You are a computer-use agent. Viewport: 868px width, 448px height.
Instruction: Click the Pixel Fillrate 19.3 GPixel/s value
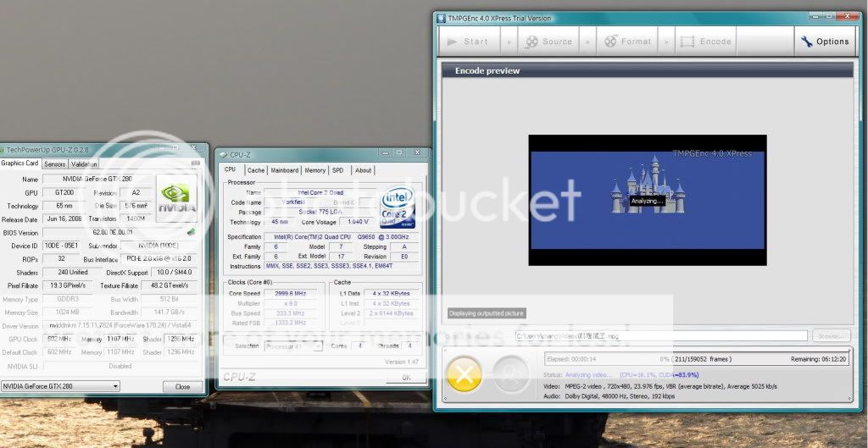pyautogui.click(x=68, y=285)
